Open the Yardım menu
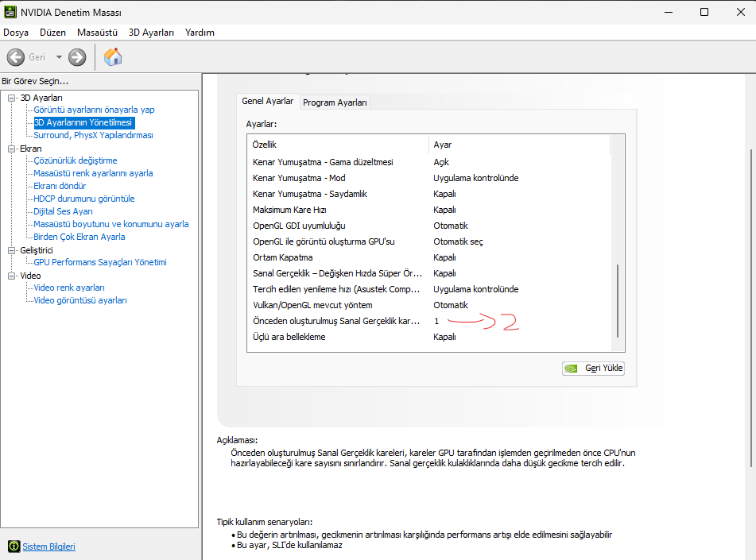The image size is (756, 560). pyautogui.click(x=200, y=33)
